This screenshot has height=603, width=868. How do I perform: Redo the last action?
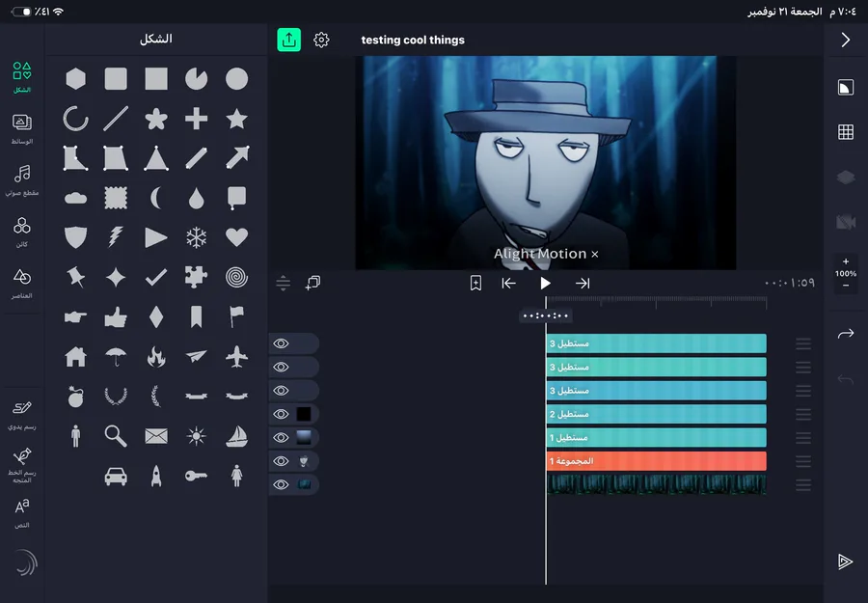845,334
